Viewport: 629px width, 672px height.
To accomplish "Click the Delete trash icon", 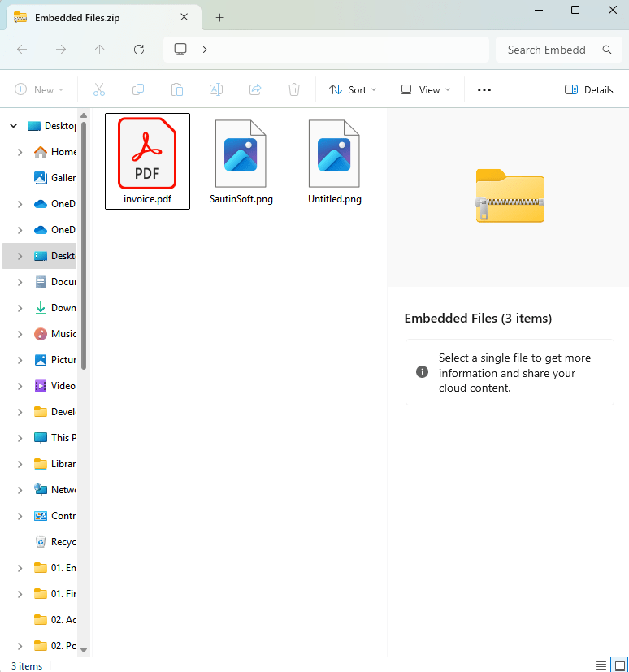I will [x=294, y=89].
